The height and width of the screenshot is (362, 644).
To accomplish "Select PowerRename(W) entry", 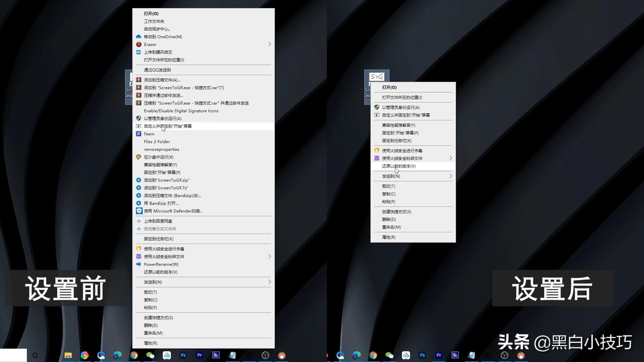I will [x=161, y=264].
